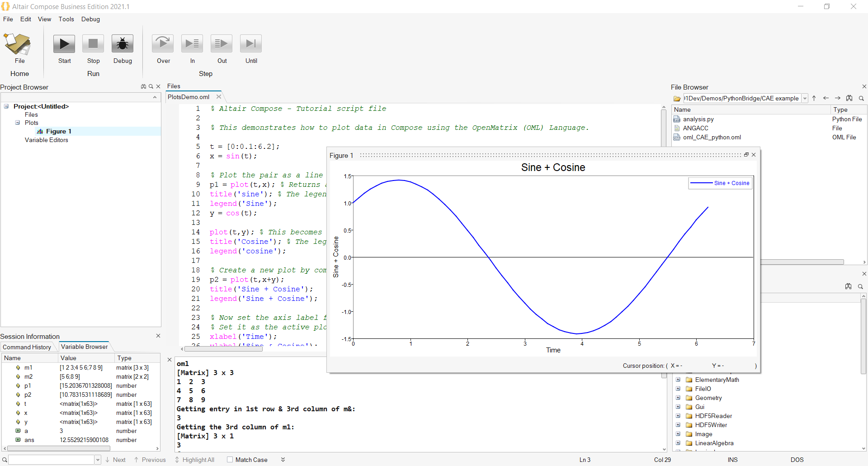This screenshot has width=868, height=466.
Task: Toggle INS mode in the status bar
Action: pyautogui.click(x=732, y=460)
